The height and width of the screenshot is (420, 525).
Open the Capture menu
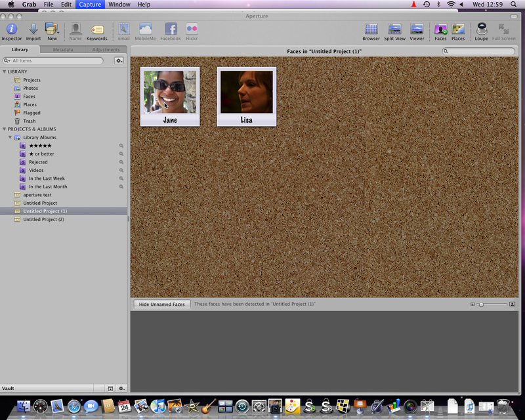point(90,5)
